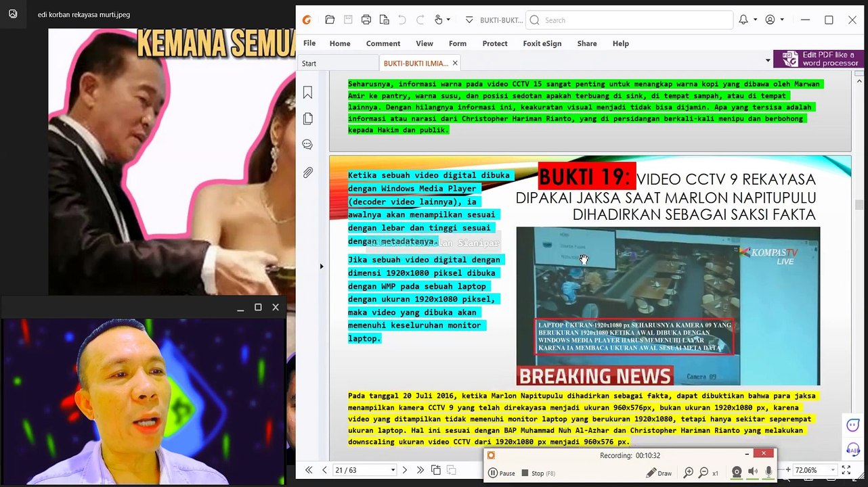Click Edit PDF like a word processor banner

818,59
